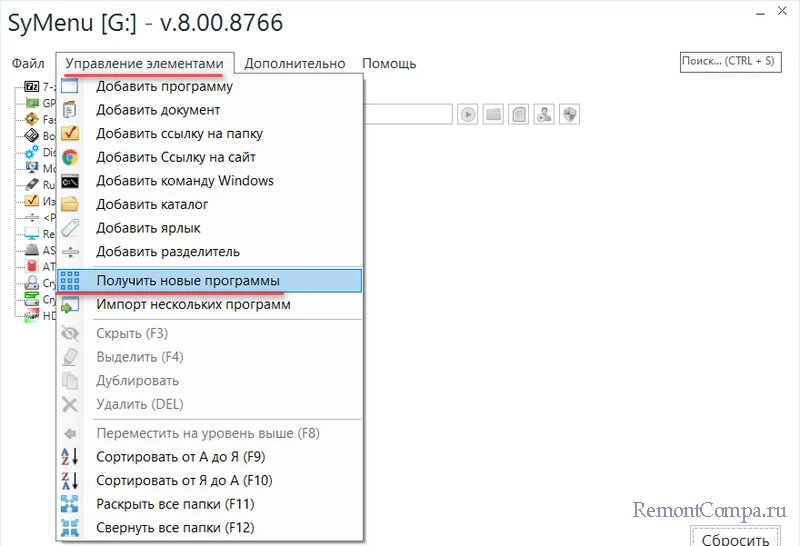This screenshot has height=546, width=800.
Task: Open the Файл menu
Action: (29, 63)
